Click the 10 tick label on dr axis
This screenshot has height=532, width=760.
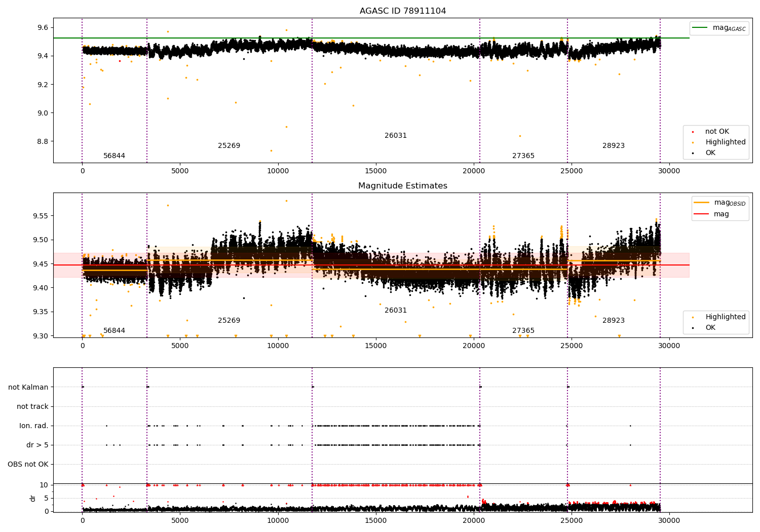(x=44, y=485)
